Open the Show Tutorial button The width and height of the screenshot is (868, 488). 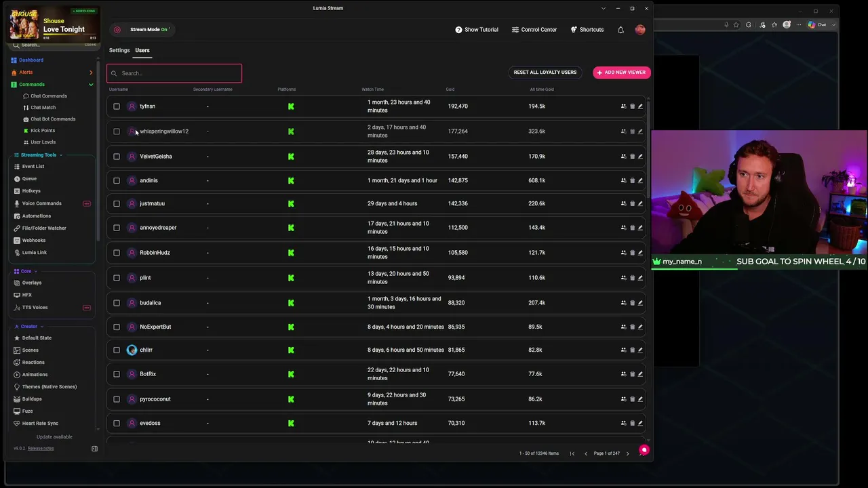pos(477,30)
